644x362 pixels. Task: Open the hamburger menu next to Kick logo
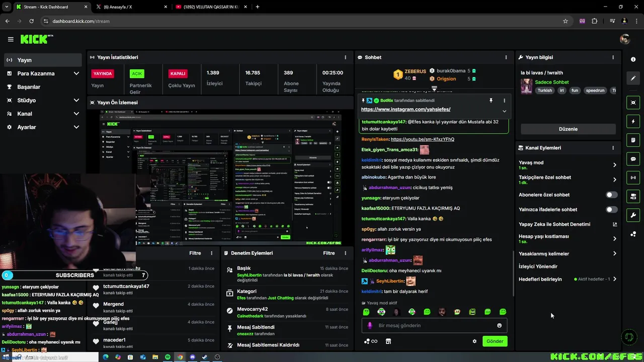[11, 39]
